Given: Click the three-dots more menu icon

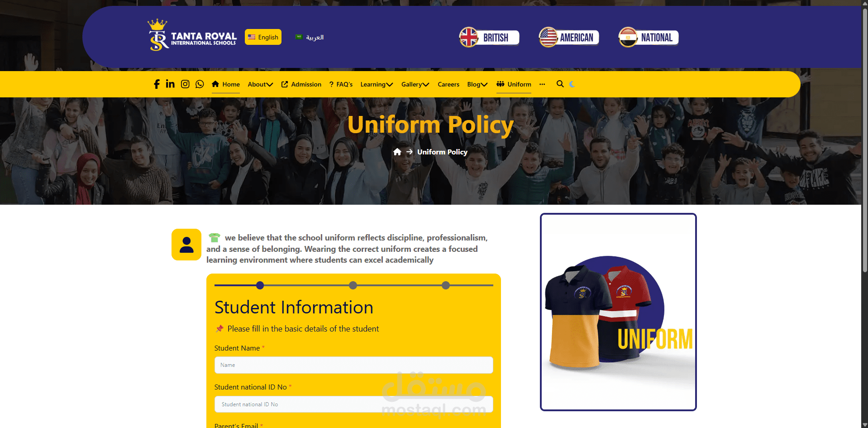Looking at the screenshot, I should click(542, 84).
